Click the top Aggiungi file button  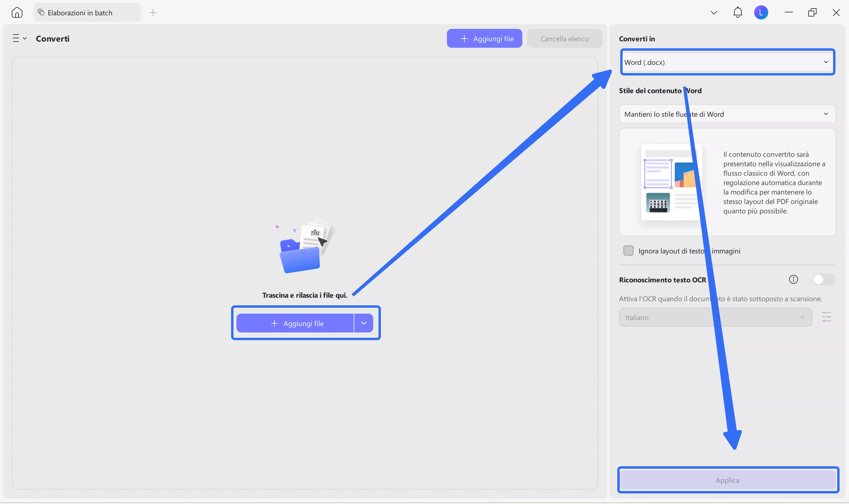click(484, 39)
